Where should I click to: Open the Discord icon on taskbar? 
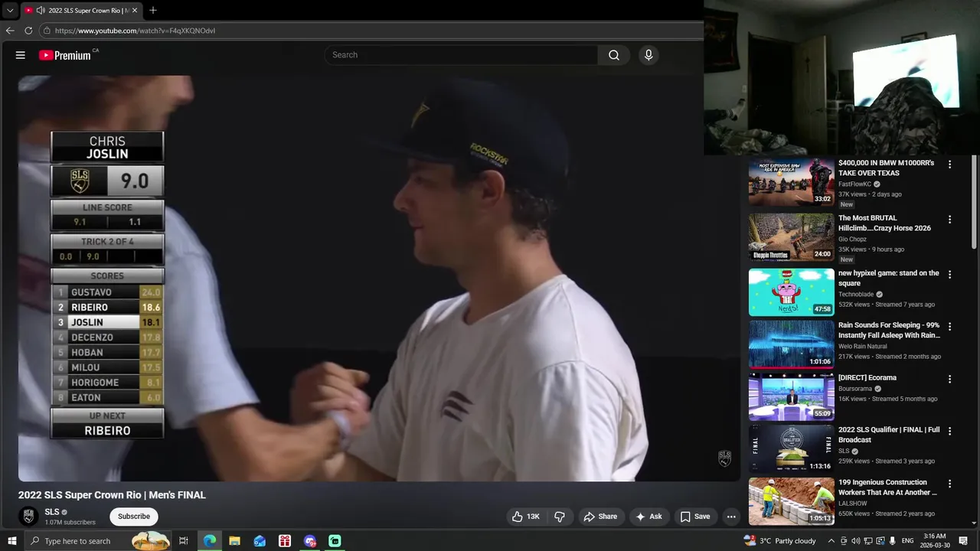click(310, 541)
